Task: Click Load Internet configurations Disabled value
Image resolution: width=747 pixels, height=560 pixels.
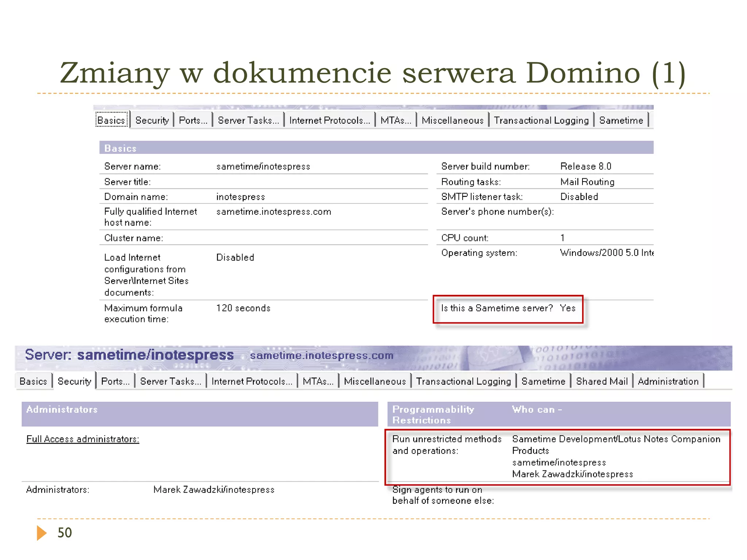Action: [235, 257]
